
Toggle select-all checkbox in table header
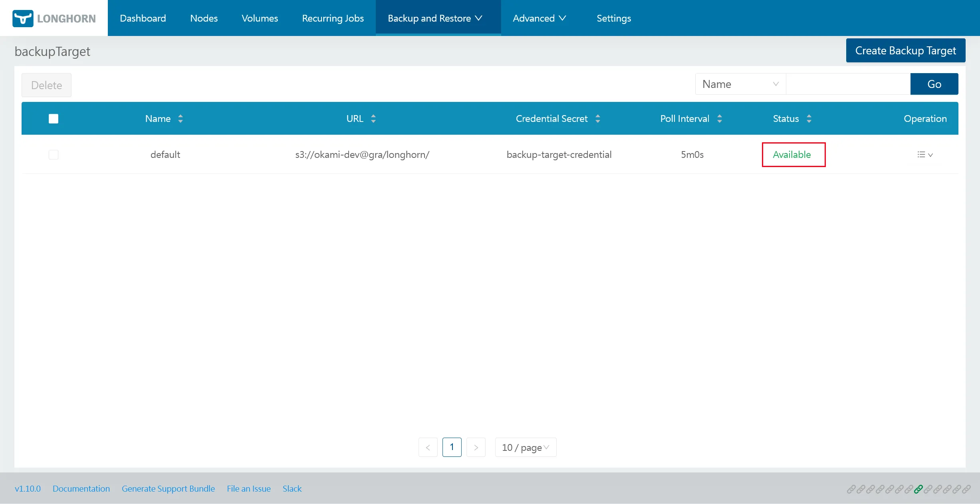pyautogui.click(x=54, y=119)
